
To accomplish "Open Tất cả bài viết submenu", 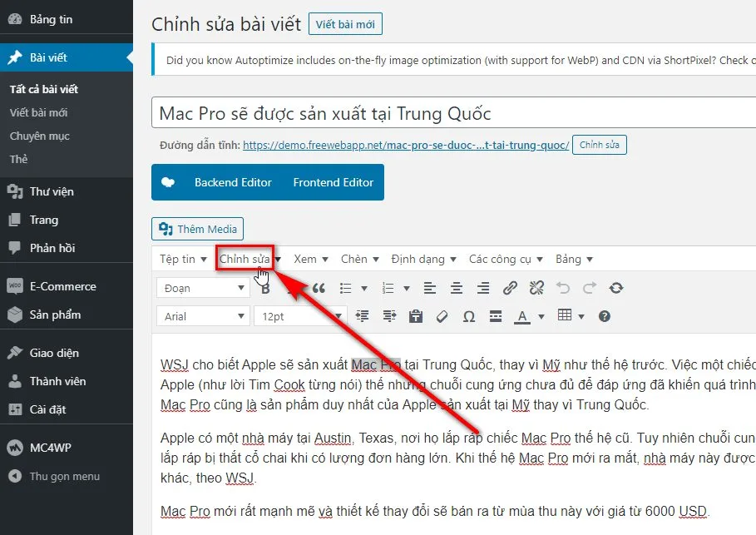I will pos(44,89).
